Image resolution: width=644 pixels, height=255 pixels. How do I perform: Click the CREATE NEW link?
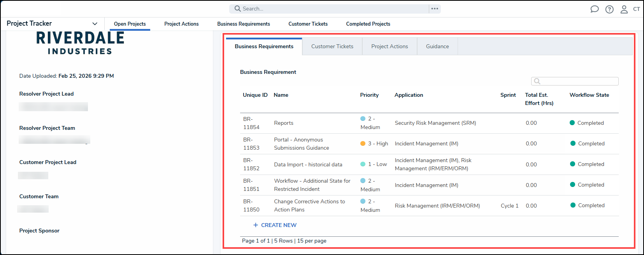279,225
